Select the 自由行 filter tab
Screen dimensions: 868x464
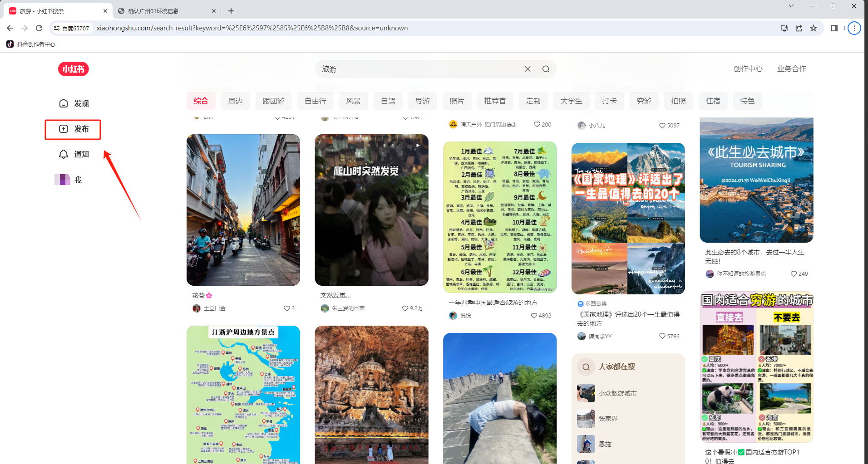tap(315, 101)
